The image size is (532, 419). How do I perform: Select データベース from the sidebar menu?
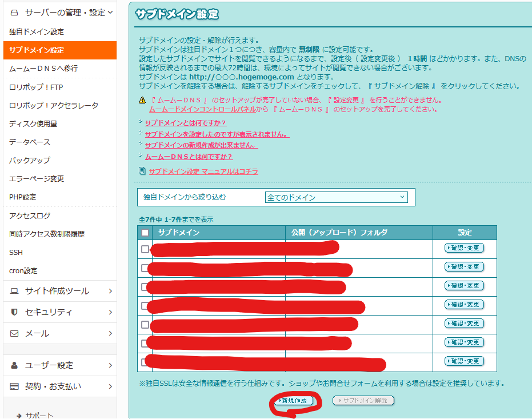30,142
